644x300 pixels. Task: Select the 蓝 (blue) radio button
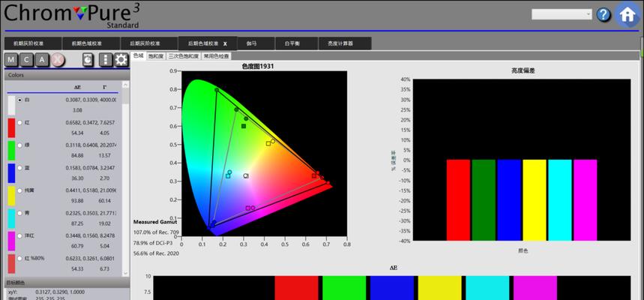point(19,168)
